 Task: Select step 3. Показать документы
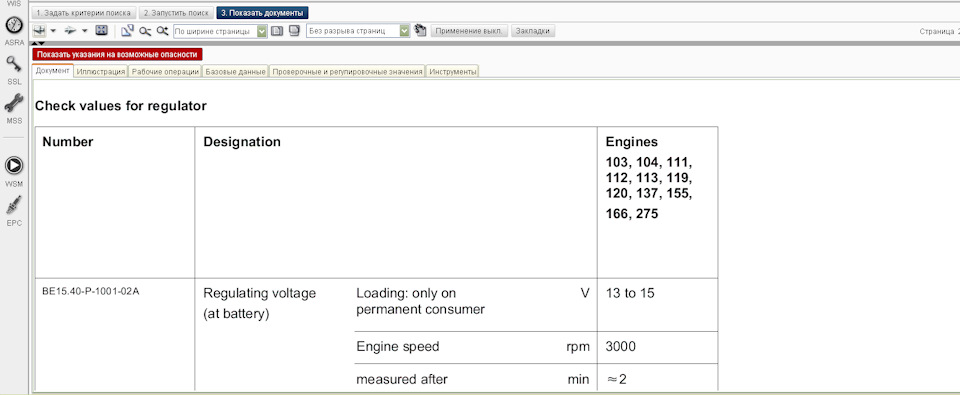pyautogui.click(x=262, y=13)
